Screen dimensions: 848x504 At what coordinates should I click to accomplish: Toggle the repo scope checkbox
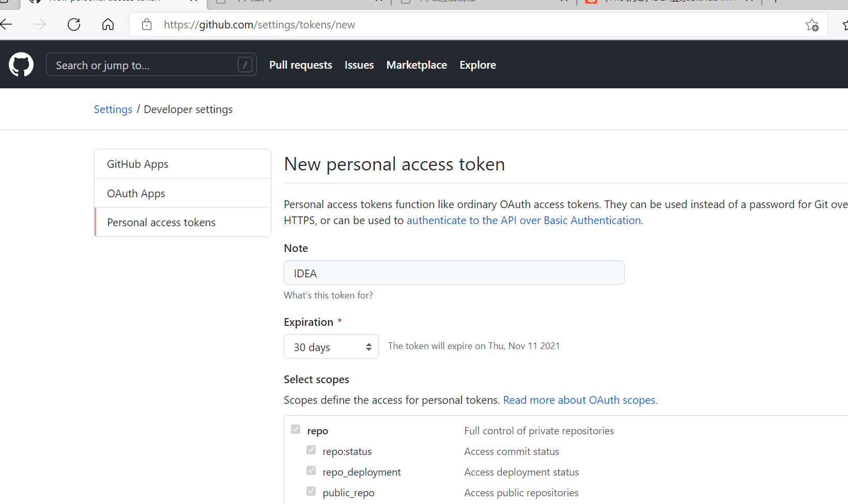296,429
